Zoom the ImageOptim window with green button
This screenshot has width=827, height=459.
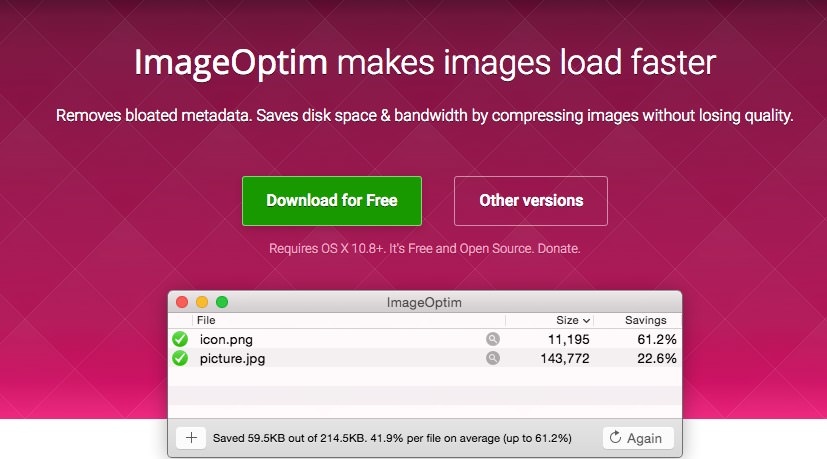pos(222,302)
